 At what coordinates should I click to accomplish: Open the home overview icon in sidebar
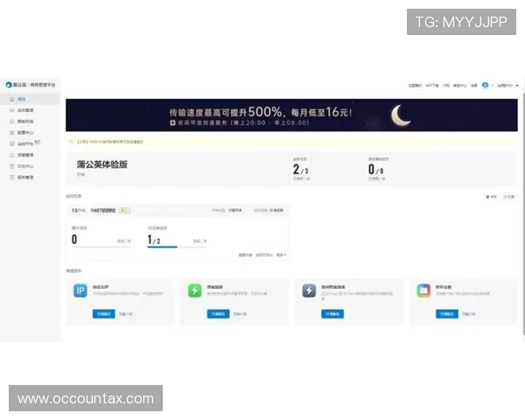12,99
